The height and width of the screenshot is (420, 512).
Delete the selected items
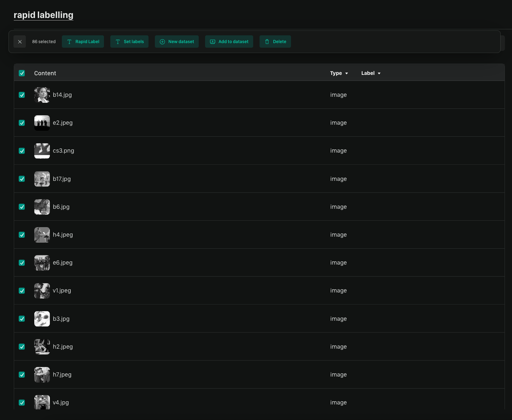[x=275, y=42]
